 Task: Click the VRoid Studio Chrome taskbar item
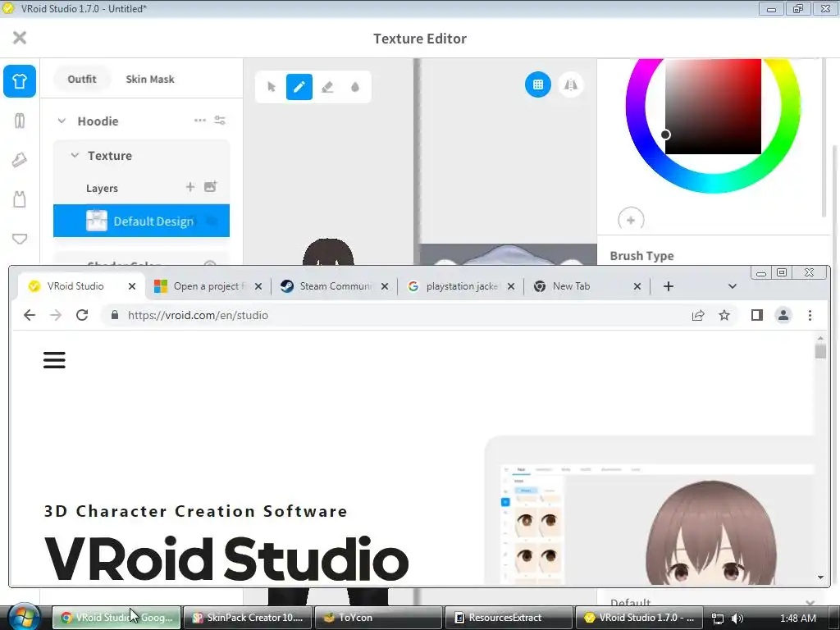click(116, 618)
